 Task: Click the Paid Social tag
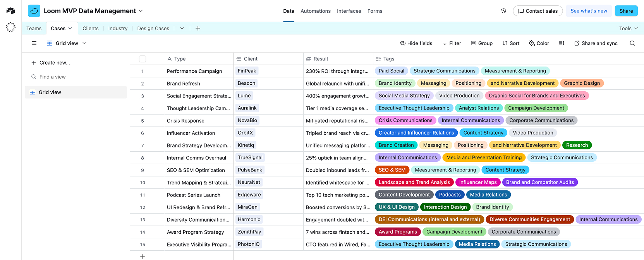click(391, 71)
